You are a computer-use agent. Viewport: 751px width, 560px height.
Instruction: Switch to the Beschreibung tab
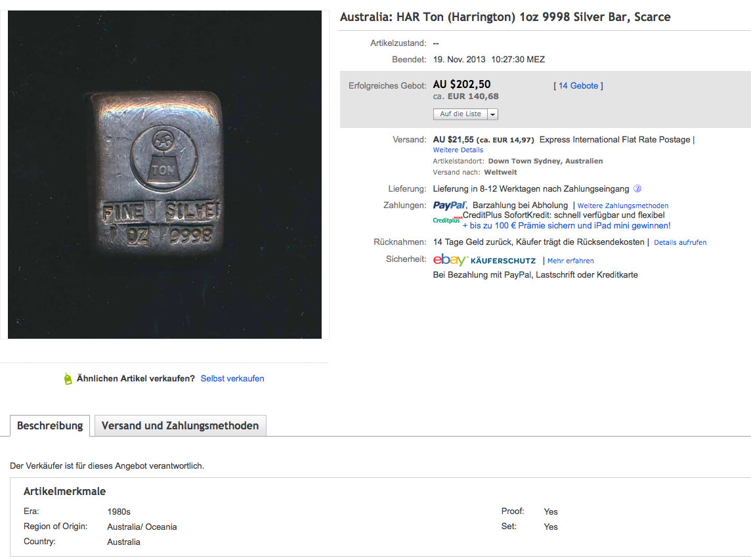pyautogui.click(x=50, y=425)
